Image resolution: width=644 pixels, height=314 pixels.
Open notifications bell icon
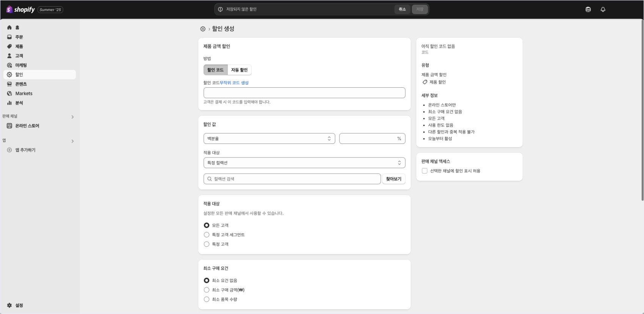click(603, 9)
